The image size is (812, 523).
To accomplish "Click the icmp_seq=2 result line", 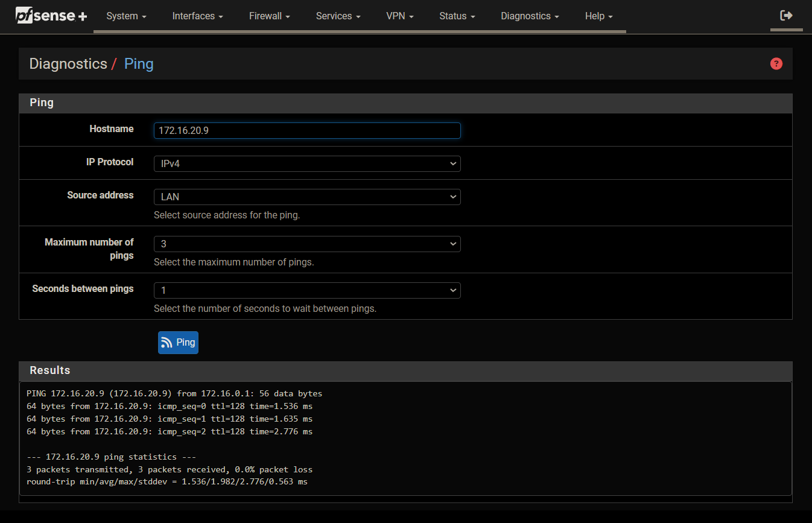I will [170, 431].
